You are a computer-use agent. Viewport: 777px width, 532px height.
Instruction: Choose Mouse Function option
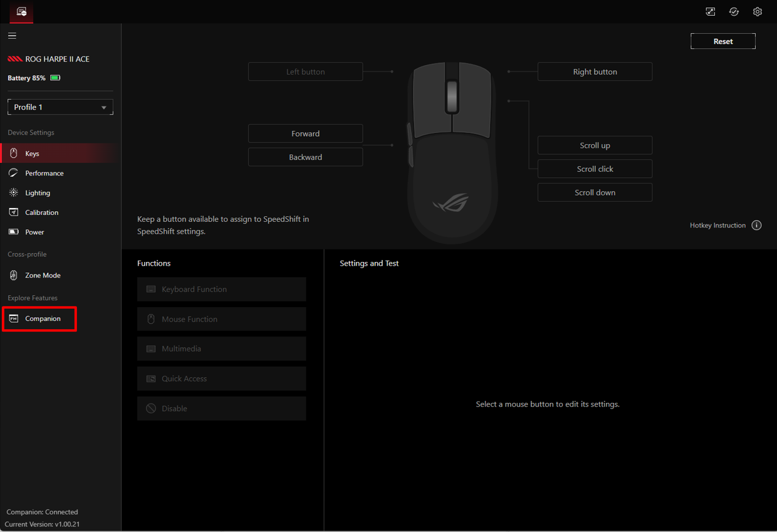pyautogui.click(x=222, y=319)
